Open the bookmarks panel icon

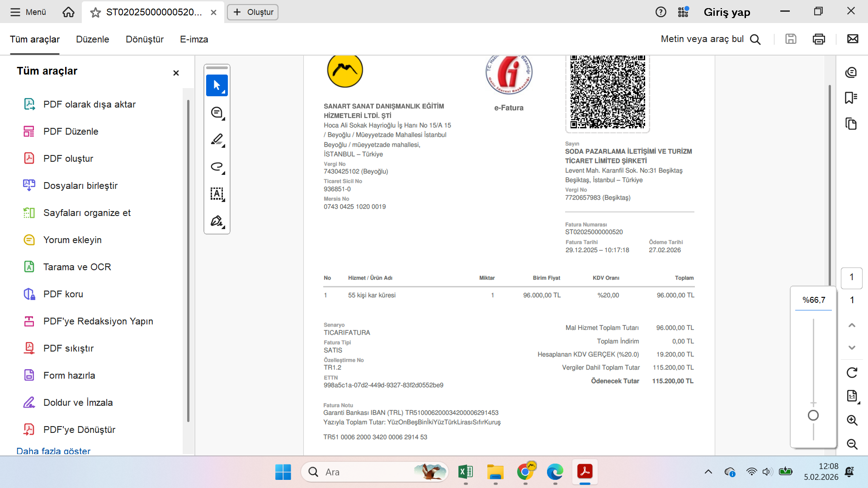851,98
